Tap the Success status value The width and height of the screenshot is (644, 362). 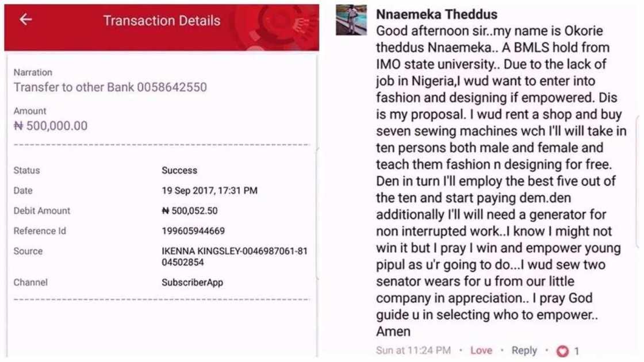[179, 171]
